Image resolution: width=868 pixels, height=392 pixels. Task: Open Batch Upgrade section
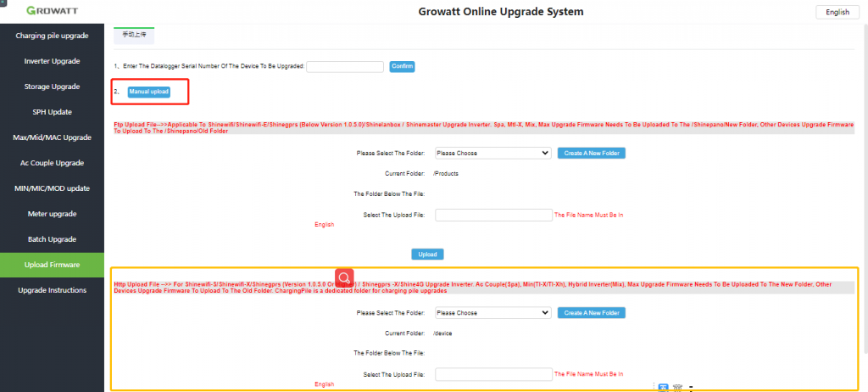tap(52, 239)
